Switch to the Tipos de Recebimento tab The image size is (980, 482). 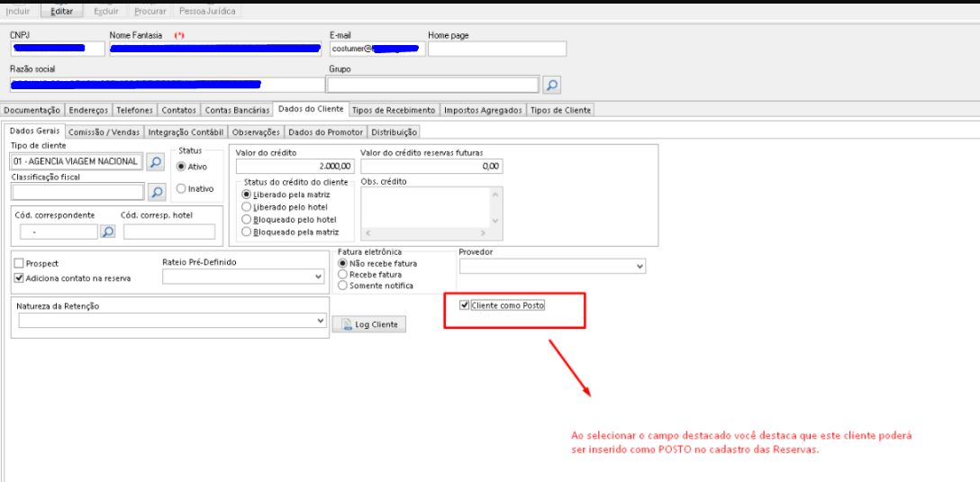[393, 110]
